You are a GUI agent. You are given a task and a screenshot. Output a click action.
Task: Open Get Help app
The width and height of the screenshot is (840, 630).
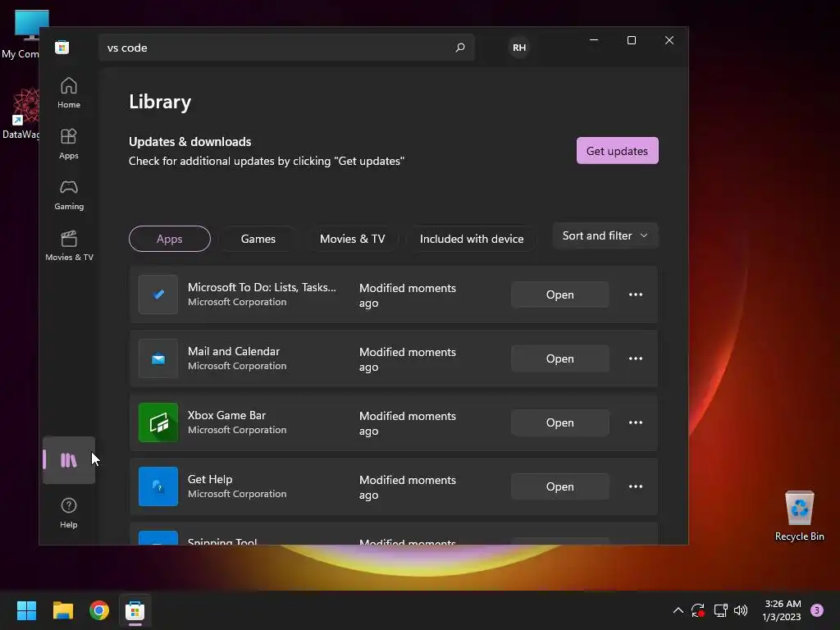click(559, 486)
